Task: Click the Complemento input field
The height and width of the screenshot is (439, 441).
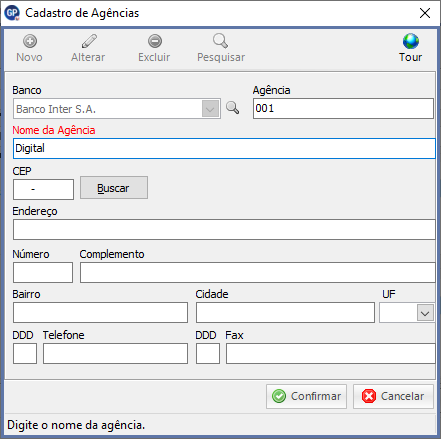Action: click(x=257, y=272)
